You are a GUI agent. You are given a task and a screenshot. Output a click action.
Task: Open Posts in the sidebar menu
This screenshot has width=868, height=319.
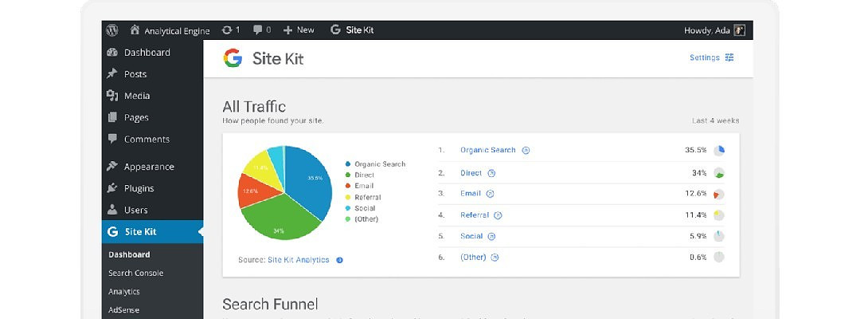[x=135, y=74]
